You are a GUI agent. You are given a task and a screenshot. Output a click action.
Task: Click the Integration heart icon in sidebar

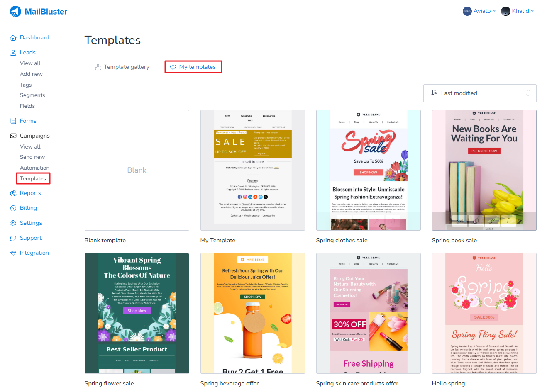(x=12, y=253)
